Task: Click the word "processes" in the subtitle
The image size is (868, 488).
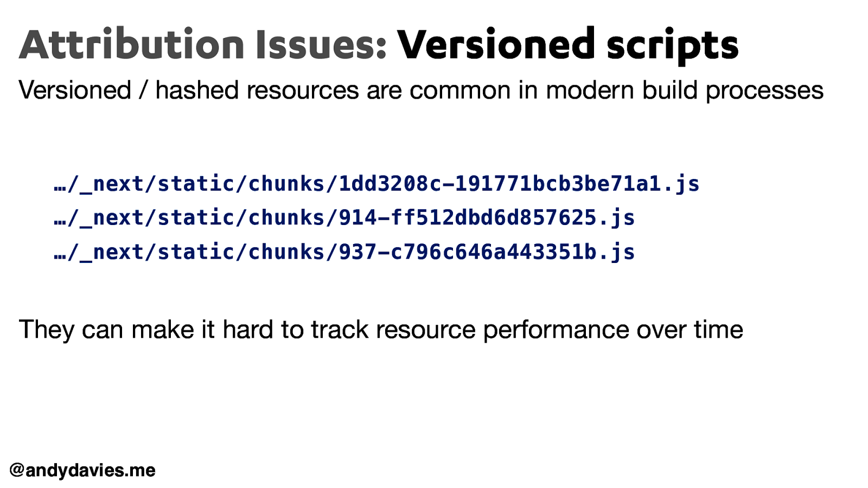Action: click(x=764, y=91)
